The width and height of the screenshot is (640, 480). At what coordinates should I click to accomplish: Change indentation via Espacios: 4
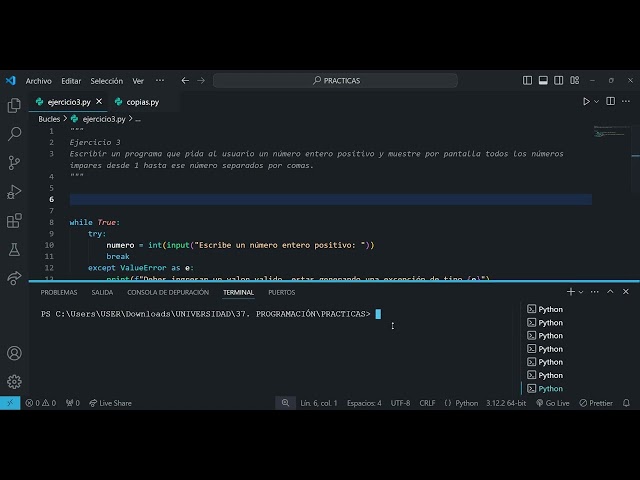click(364, 403)
